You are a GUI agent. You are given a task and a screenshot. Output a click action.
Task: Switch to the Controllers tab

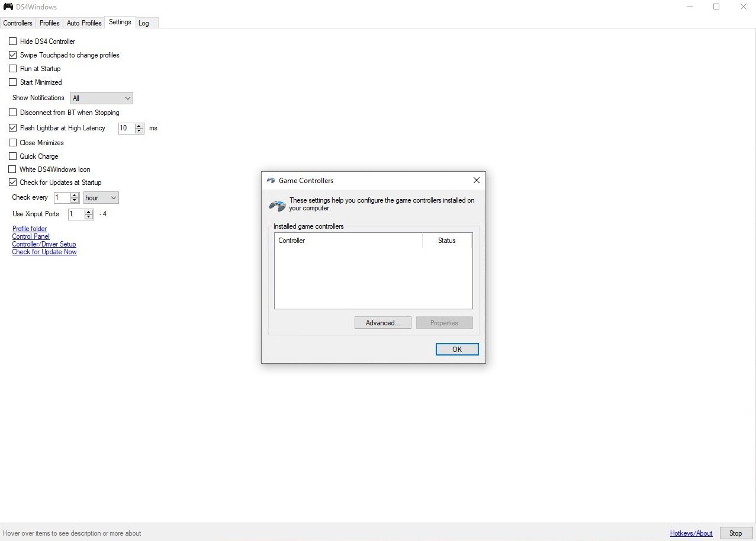pyautogui.click(x=18, y=23)
